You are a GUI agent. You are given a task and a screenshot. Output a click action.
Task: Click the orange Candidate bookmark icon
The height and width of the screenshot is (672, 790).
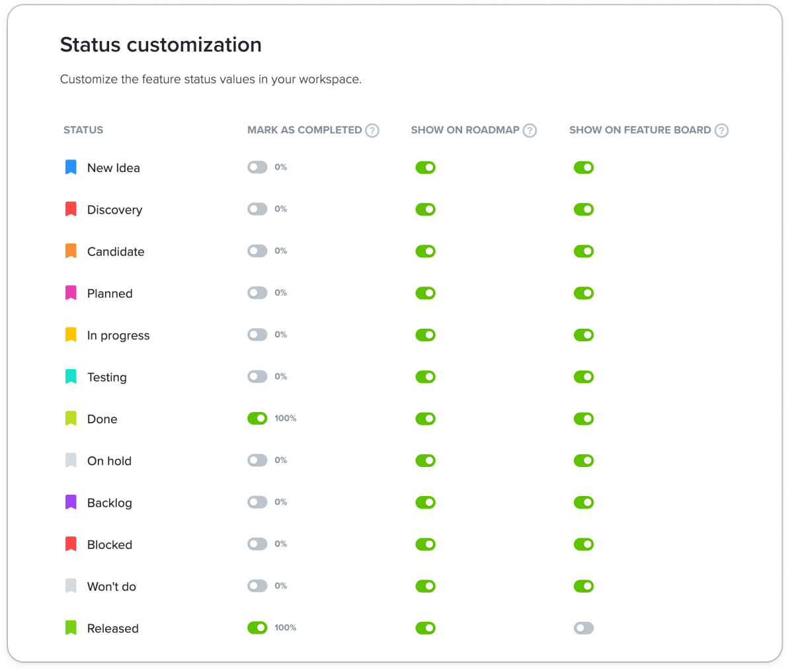71,251
